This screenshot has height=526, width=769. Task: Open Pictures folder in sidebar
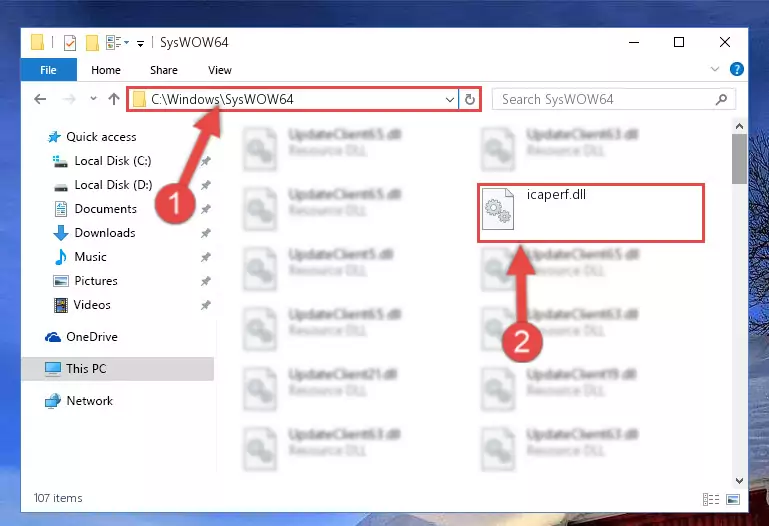(x=96, y=281)
